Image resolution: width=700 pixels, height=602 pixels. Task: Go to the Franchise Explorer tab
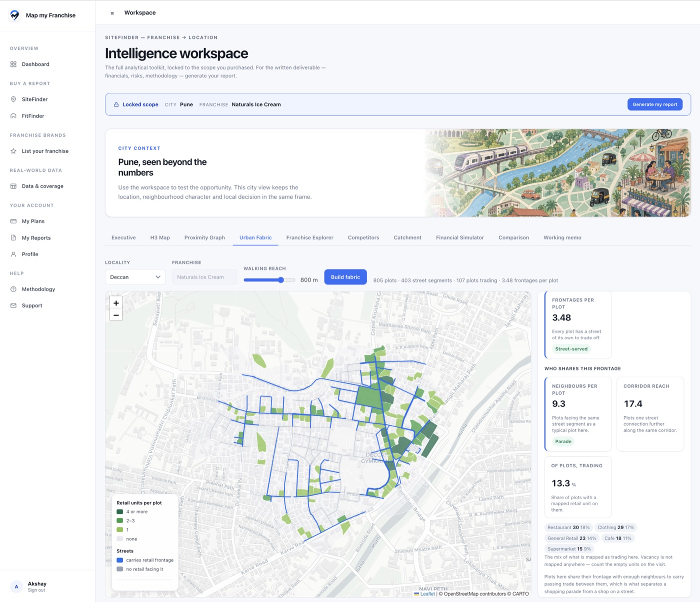pos(309,238)
